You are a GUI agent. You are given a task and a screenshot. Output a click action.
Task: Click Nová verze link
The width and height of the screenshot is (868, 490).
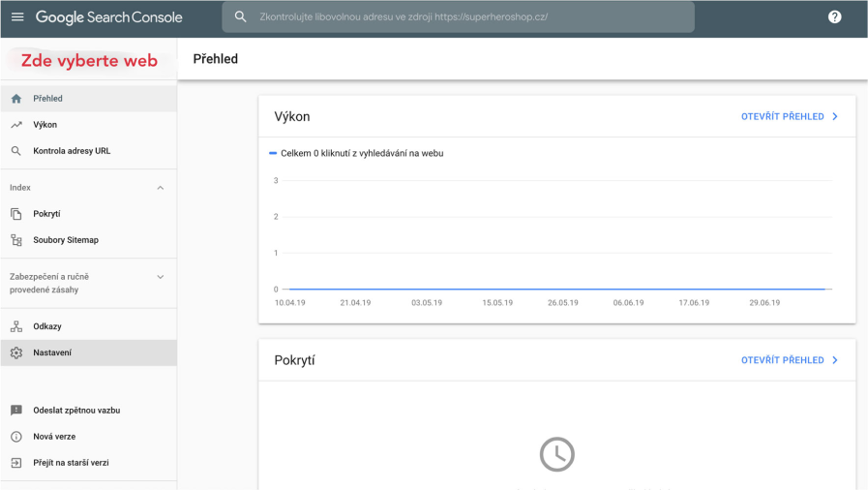(x=89, y=437)
